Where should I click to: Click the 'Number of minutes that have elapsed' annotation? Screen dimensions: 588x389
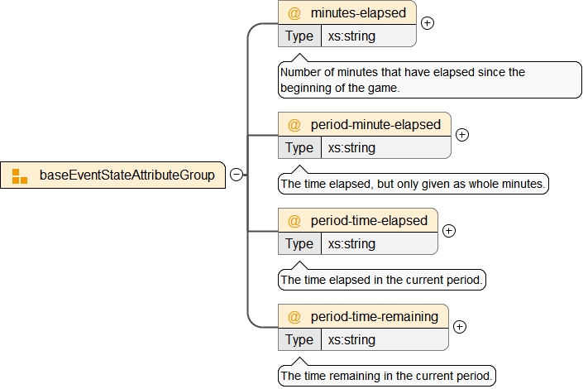430,79
